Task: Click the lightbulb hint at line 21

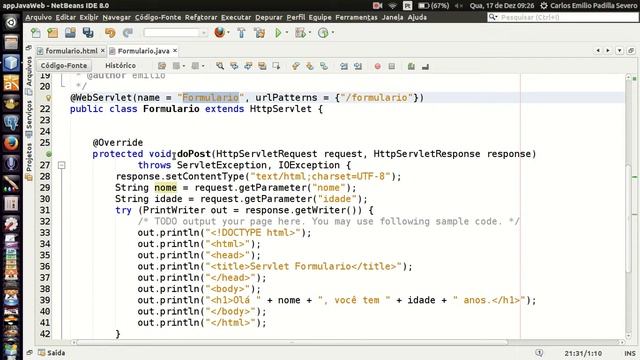Action: pyautogui.click(x=49, y=98)
